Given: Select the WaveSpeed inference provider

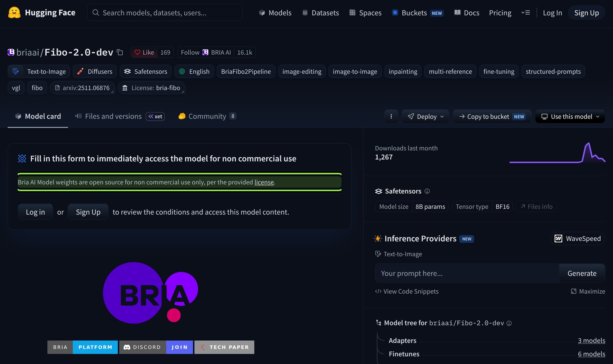Looking at the screenshot, I should point(578,239).
